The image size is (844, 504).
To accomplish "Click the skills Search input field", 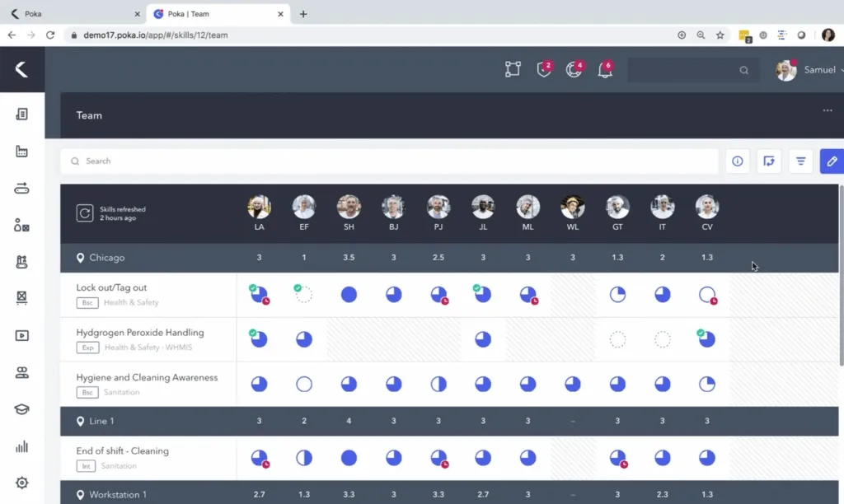I will point(389,161).
